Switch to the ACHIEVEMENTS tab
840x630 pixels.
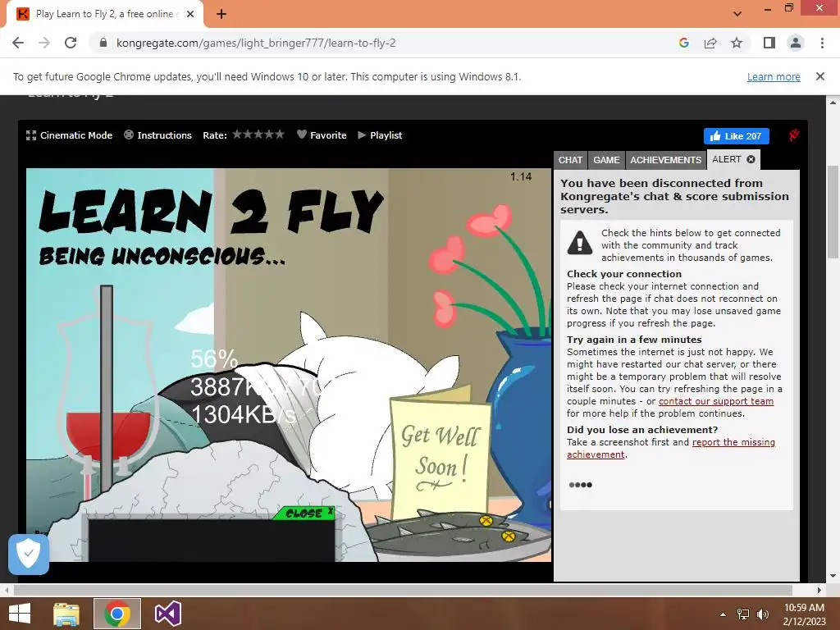665,160
